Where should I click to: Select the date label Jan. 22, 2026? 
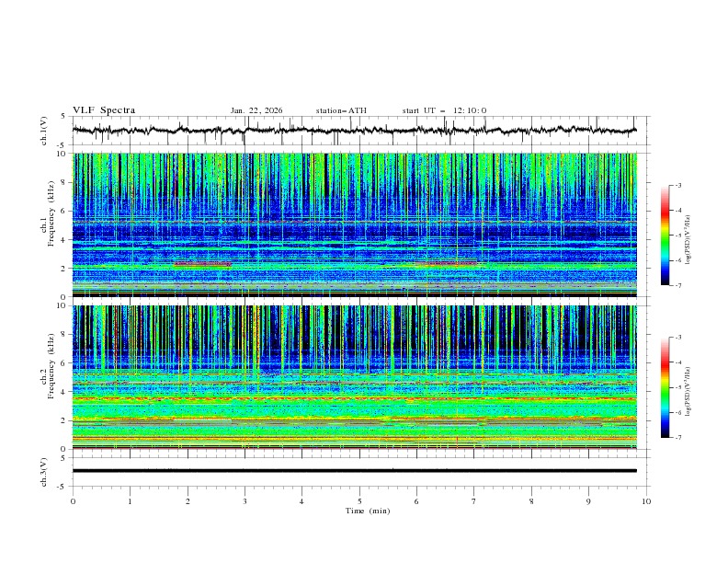[256, 110]
